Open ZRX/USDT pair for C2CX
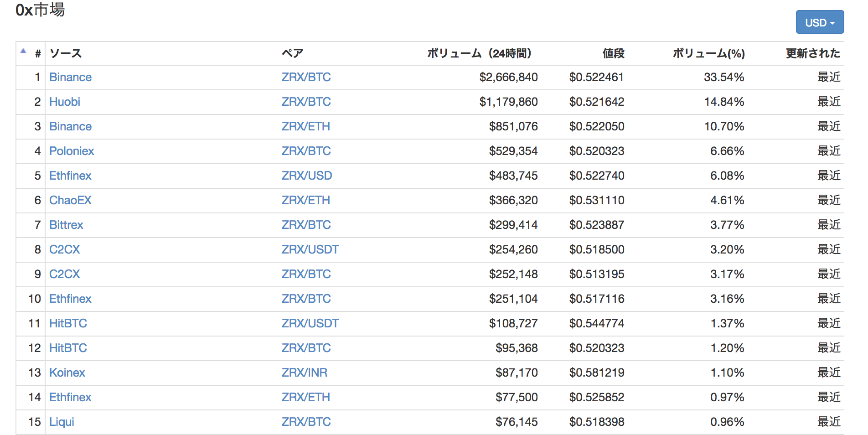Viewport: 868px width, 435px height. tap(310, 249)
